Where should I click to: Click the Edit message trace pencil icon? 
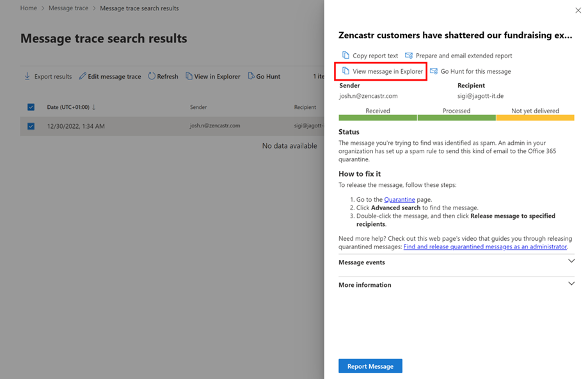click(x=83, y=76)
